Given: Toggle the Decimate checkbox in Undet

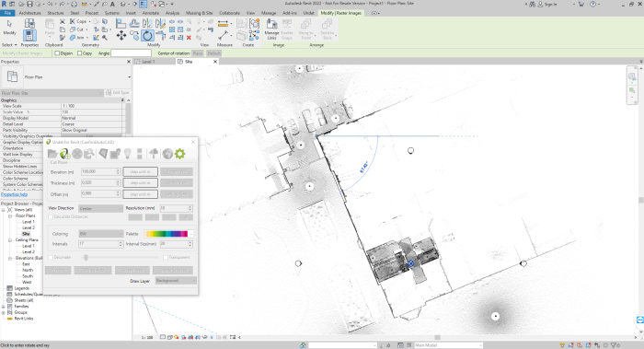Looking at the screenshot, I should coord(51,257).
